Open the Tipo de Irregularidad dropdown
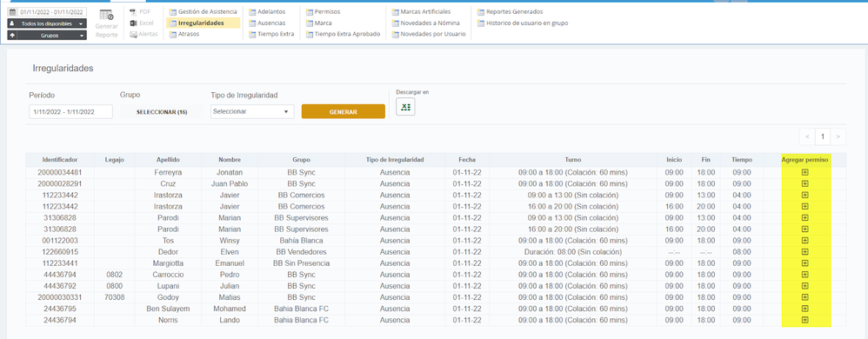This screenshot has height=339, width=868. pos(252,111)
